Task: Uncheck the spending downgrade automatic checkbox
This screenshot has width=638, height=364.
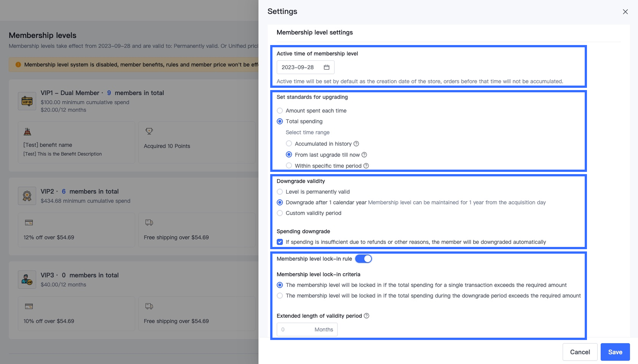Action: 280,242
